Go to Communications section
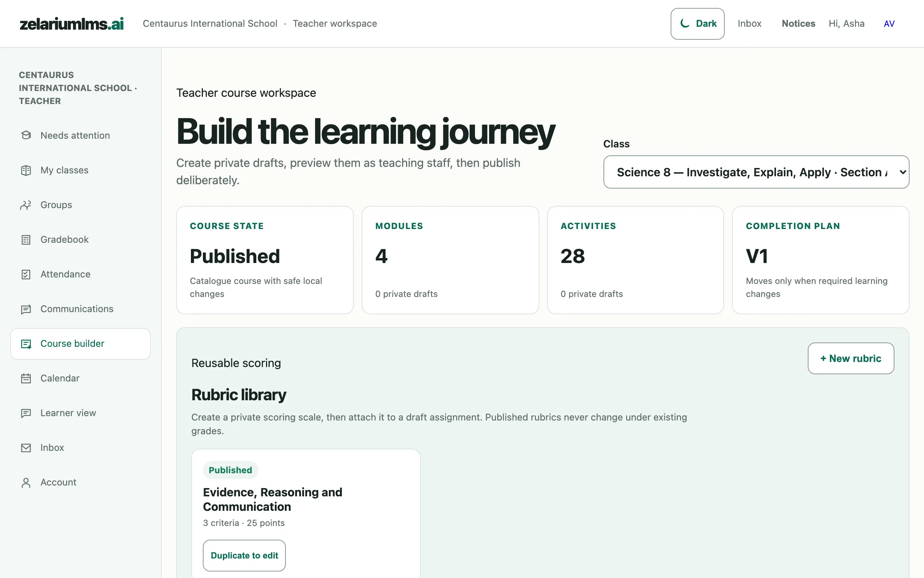Image resolution: width=924 pixels, height=578 pixels. click(x=80, y=309)
